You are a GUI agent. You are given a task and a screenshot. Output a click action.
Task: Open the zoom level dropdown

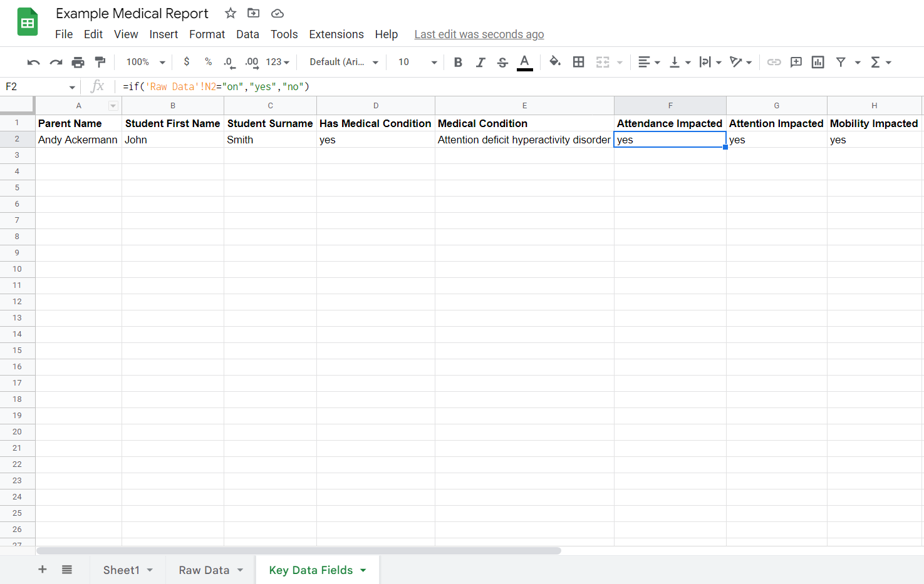pyautogui.click(x=144, y=62)
